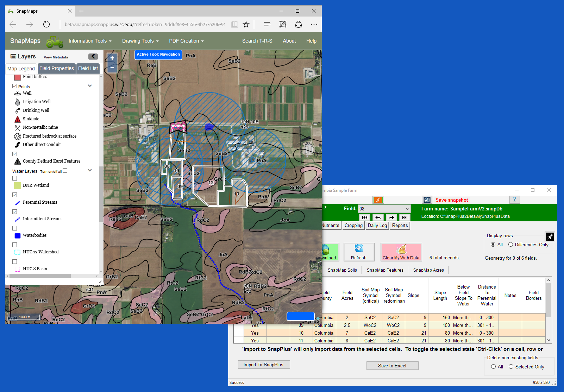Click the browser back arrow
Viewport: 564px width, 392px height.
pos(13,24)
